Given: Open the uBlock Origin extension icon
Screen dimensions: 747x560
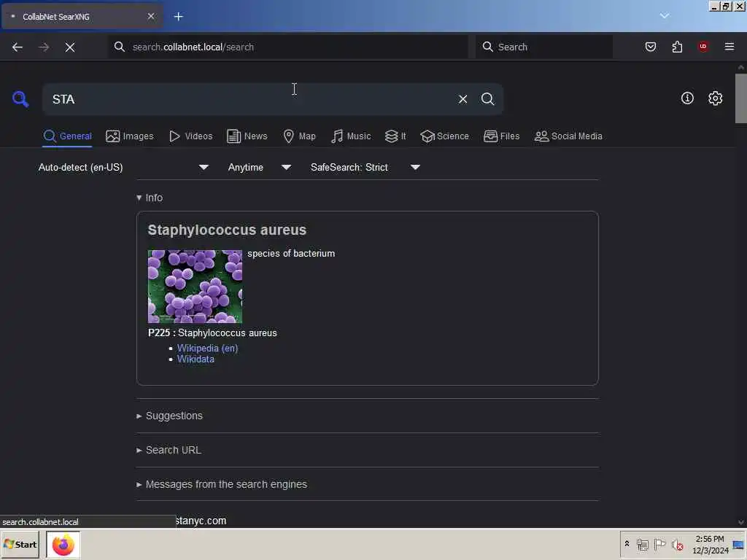Looking at the screenshot, I should [x=703, y=47].
